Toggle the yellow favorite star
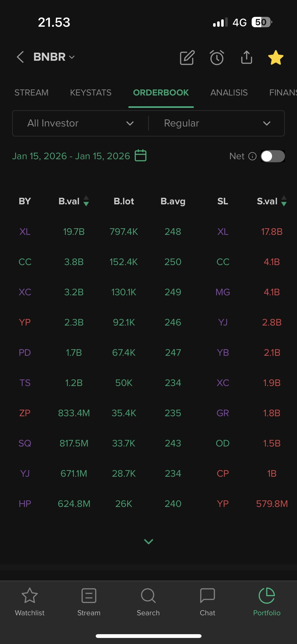 tap(276, 58)
